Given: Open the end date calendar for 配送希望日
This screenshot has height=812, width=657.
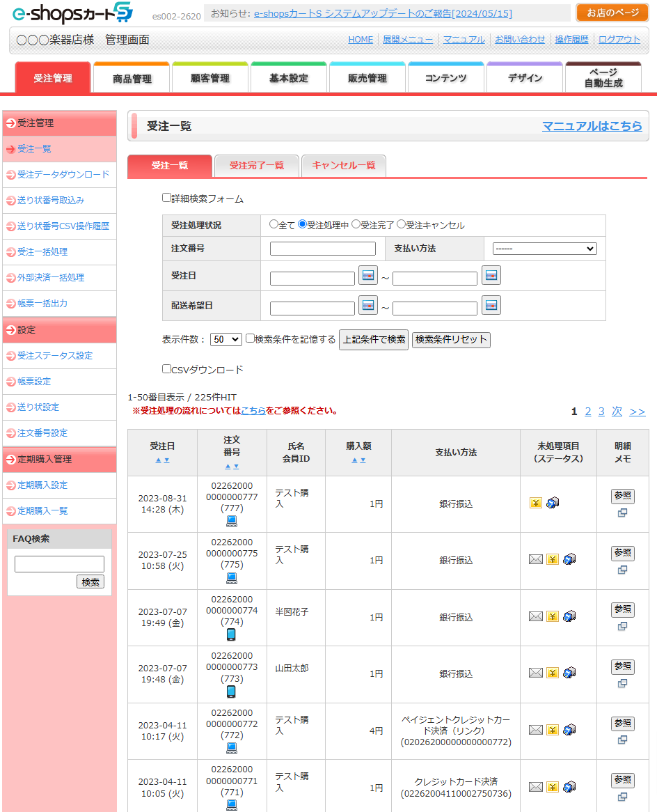Looking at the screenshot, I should (x=491, y=306).
